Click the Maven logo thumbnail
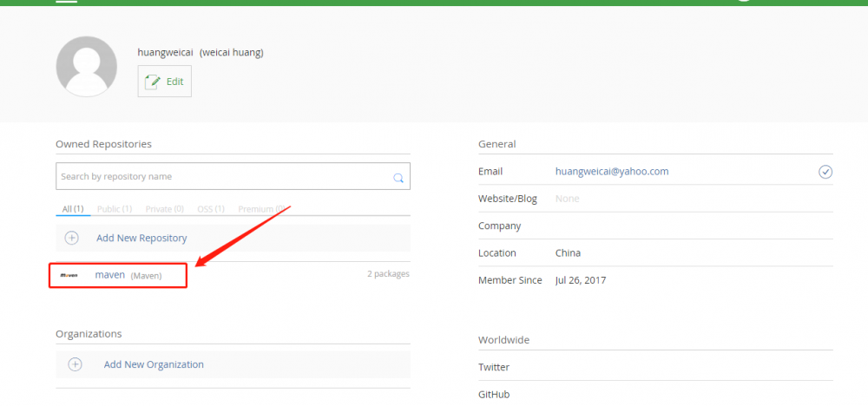The width and height of the screenshot is (868, 406). 69,275
